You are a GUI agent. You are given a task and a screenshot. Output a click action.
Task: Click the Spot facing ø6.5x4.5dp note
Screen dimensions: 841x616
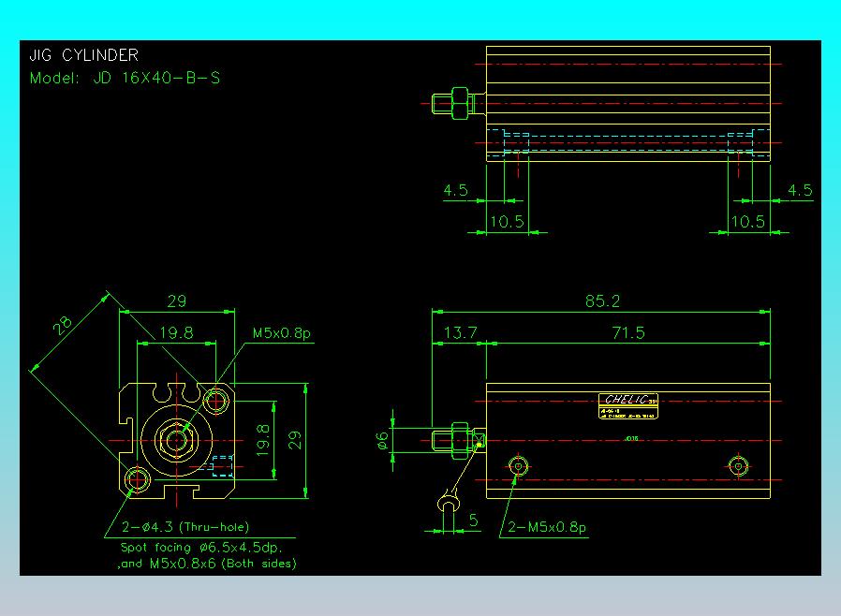[201, 548]
